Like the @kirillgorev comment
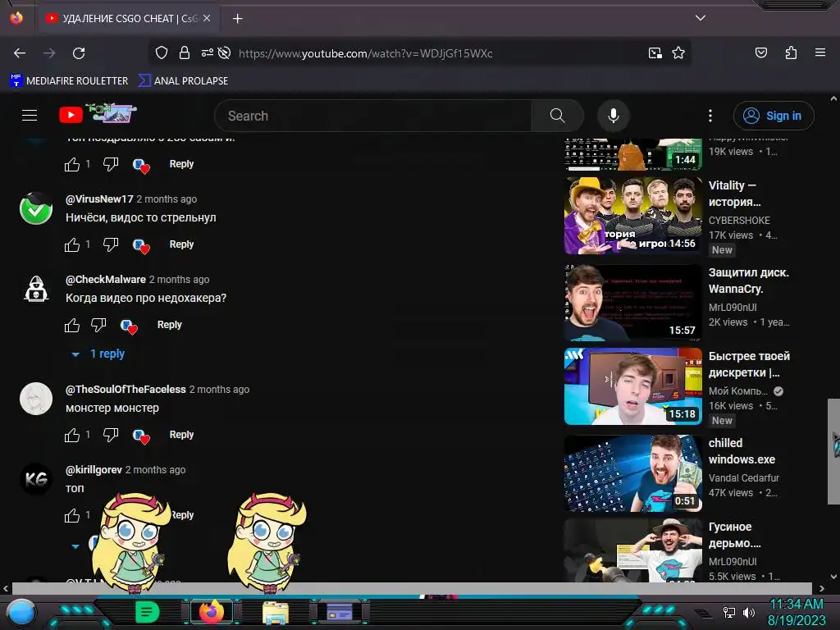The height and width of the screenshot is (630, 840). pyautogui.click(x=72, y=515)
